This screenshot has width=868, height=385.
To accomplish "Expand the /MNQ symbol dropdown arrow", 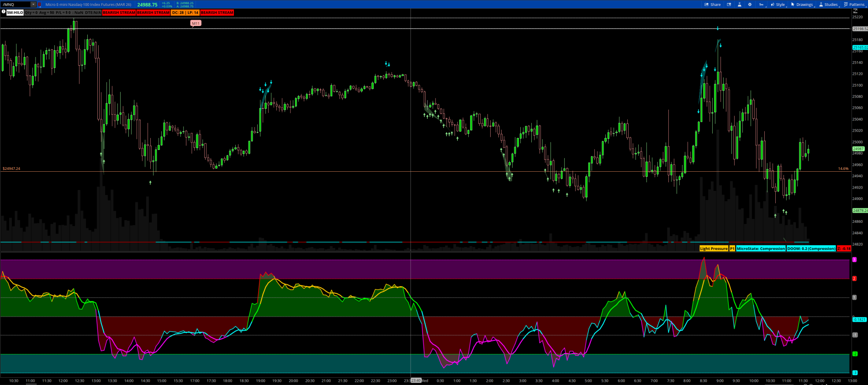I will point(33,5).
